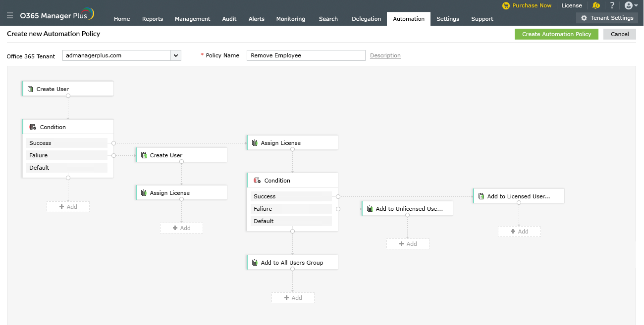Click the top Create User node icon
The width and height of the screenshot is (644, 325).
click(x=30, y=89)
